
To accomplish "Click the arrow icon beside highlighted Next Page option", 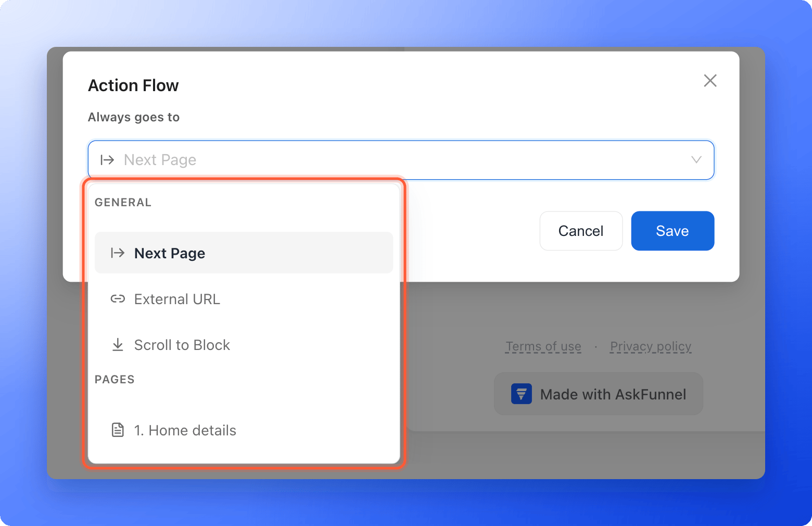I will coord(118,253).
